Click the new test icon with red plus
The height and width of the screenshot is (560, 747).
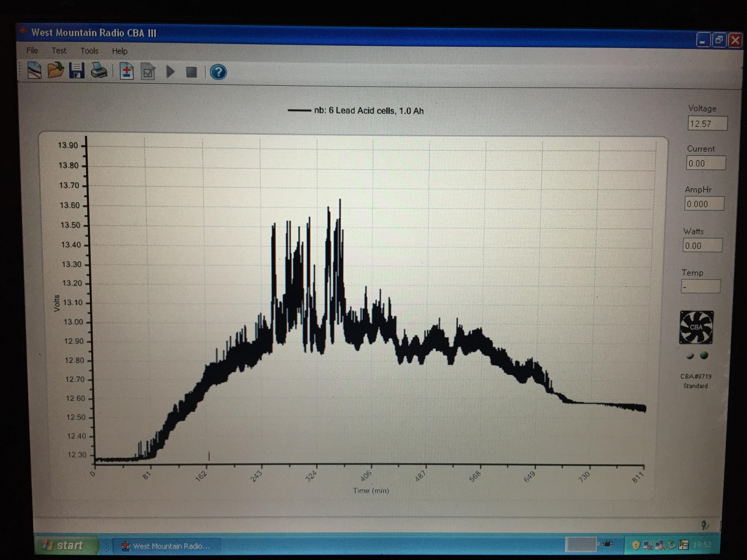click(x=127, y=72)
